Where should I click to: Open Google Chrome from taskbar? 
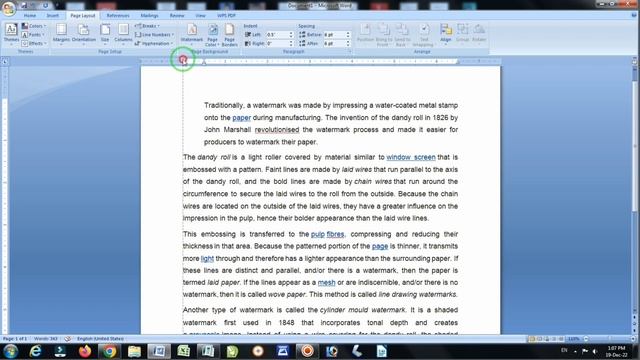coord(109,351)
